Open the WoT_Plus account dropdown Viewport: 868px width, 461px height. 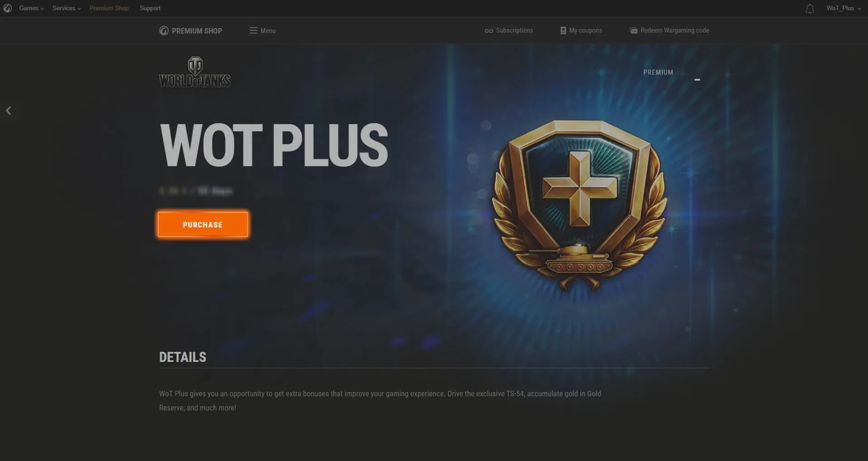coord(844,8)
